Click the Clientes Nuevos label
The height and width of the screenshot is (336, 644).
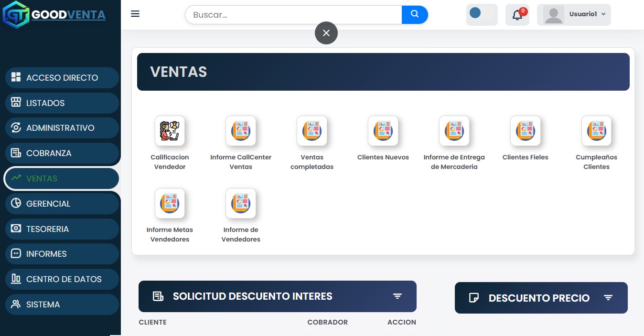(383, 157)
